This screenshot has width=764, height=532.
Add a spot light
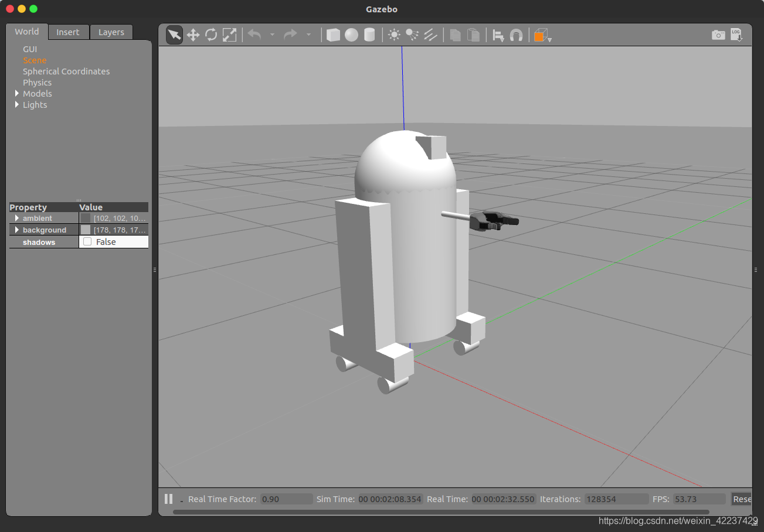412,35
